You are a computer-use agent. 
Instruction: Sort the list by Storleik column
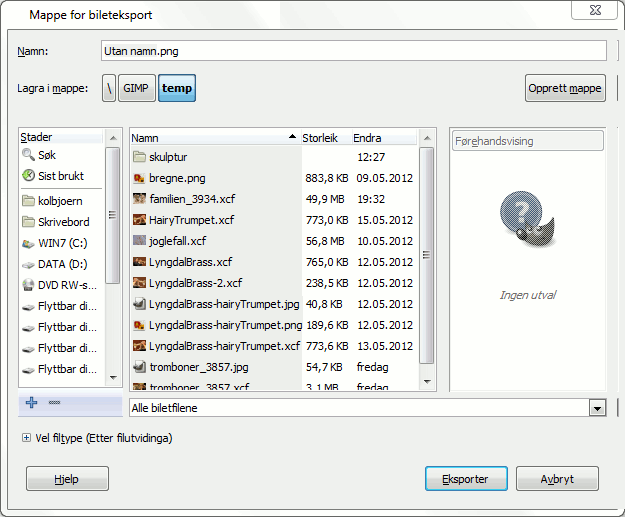(324, 138)
